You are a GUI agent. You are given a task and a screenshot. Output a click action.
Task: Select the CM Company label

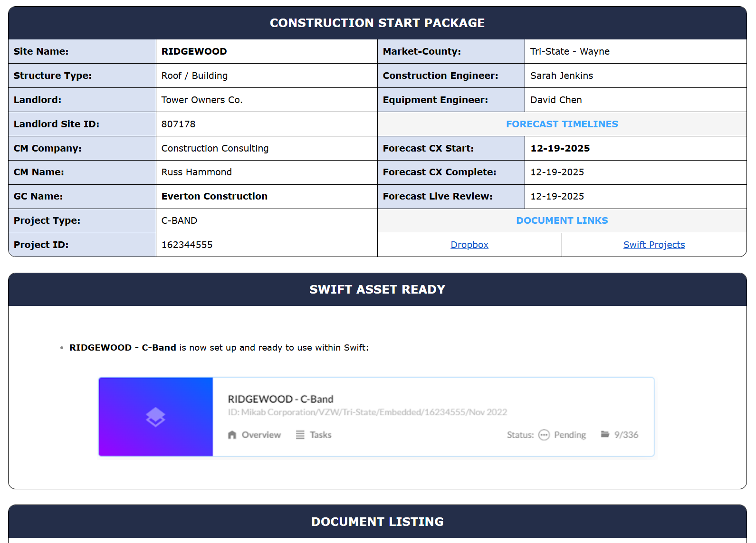pyautogui.click(x=48, y=148)
